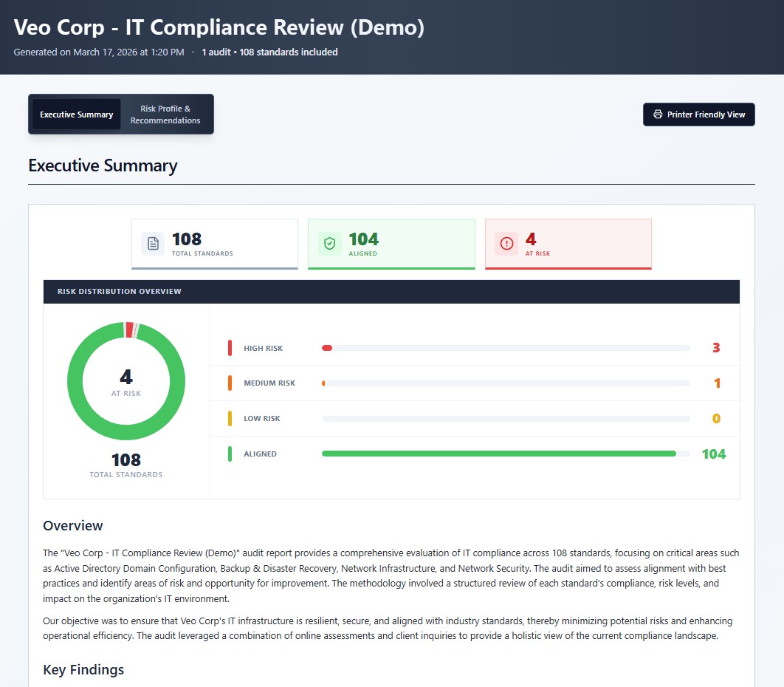Select the 4 At Risk summary card
The image size is (784, 687).
coord(568,245)
